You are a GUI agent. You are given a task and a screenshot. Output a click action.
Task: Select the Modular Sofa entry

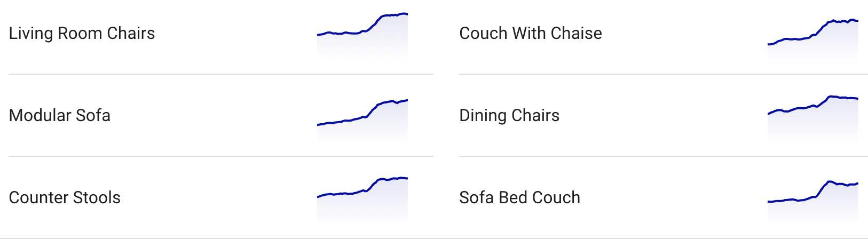[x=221, y=115]
